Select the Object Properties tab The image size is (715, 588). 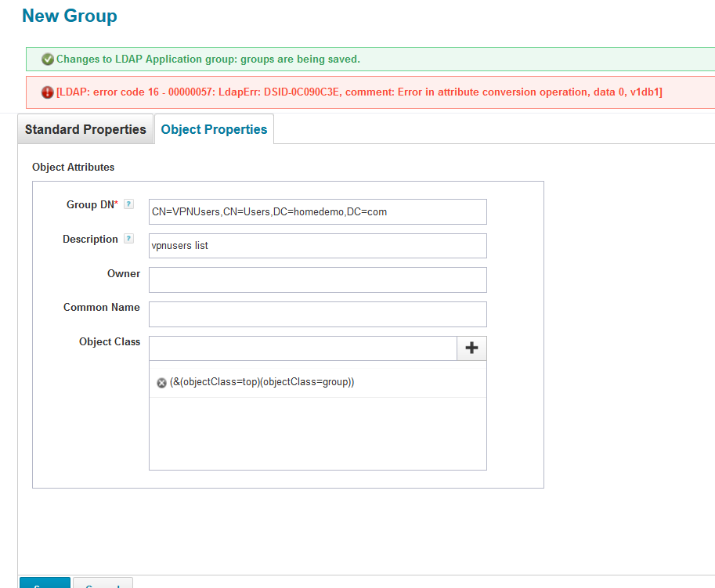[x=214, y=129]
